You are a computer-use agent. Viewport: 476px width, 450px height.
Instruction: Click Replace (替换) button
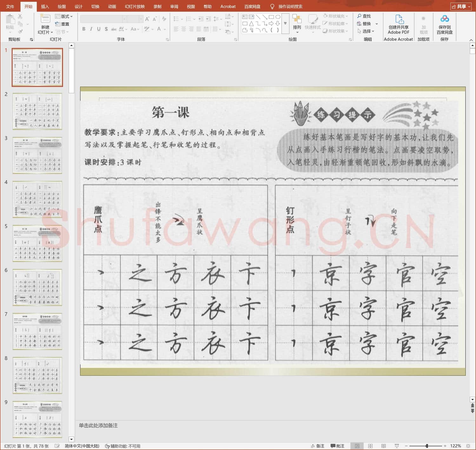coord(364,23)
